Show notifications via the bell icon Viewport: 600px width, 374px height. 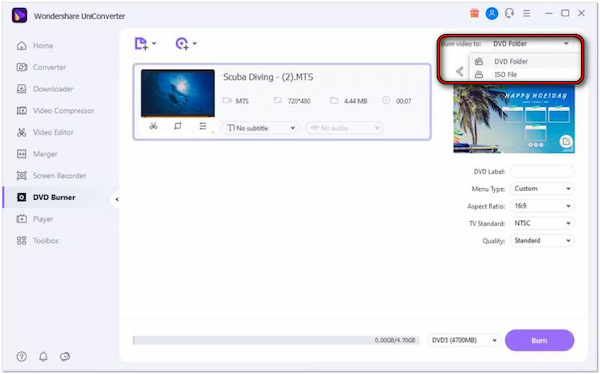coord(43,357)
